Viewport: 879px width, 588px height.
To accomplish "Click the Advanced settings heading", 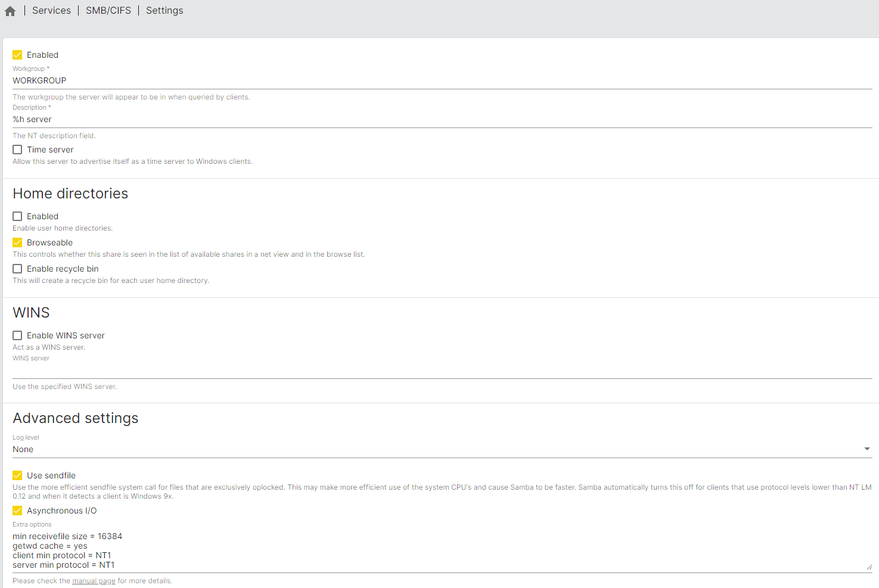I will [x=76, y=418].
